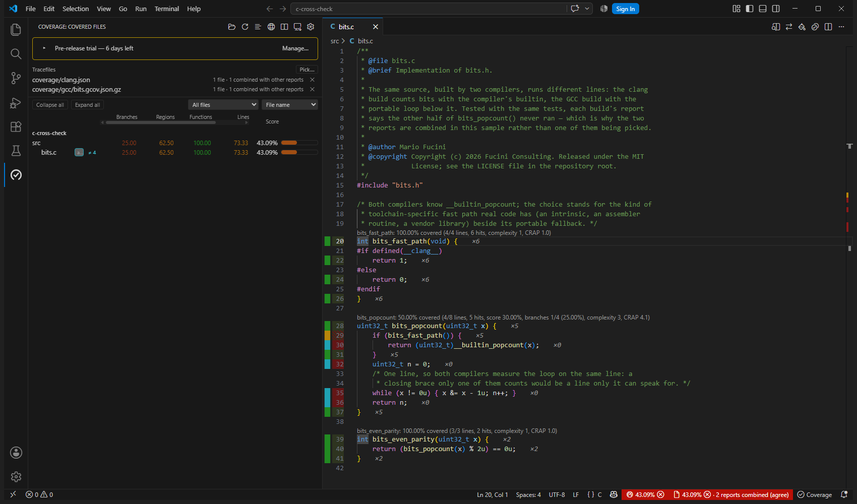The image size is (857, 504).
Task: Click the coverage checkmark circles icon in editor toolbar
Action: coord(815,27)
